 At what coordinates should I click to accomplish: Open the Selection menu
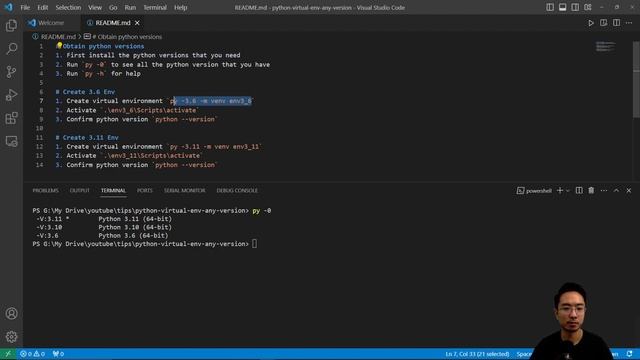tap(68, 7)
